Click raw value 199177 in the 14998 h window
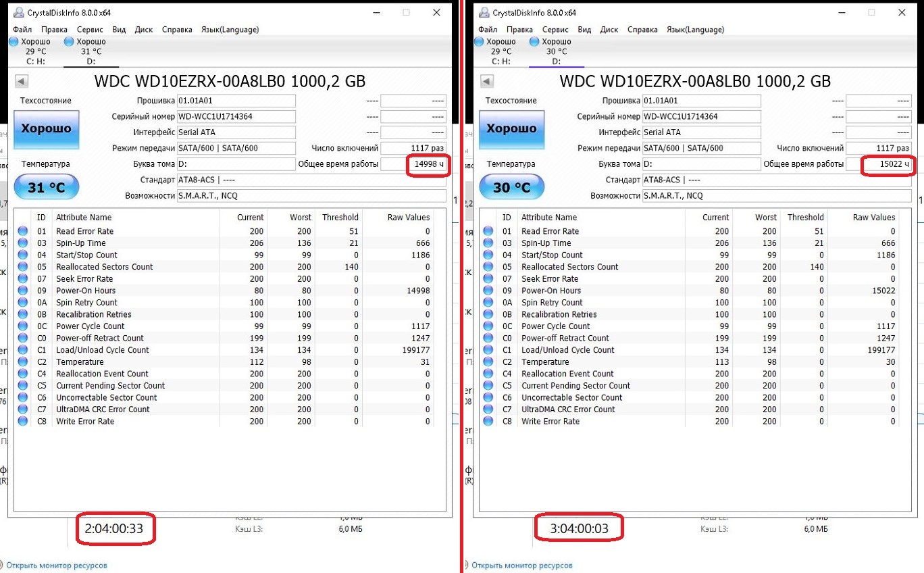 [415, 350]
